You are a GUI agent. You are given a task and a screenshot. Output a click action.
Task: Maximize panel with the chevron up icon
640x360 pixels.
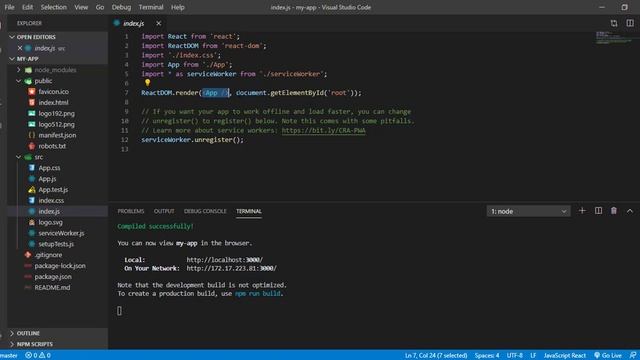click(x=630, y=211)
